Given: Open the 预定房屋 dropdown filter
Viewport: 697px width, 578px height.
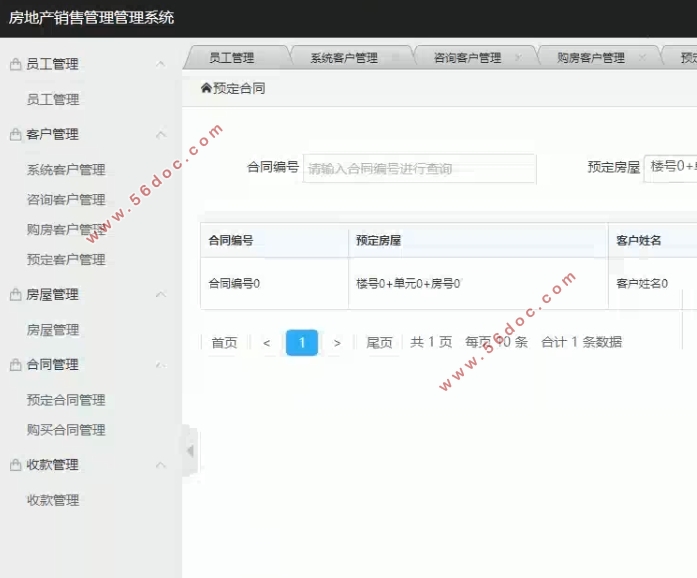Looking at the screenshot, I should [x=670, y=168].
